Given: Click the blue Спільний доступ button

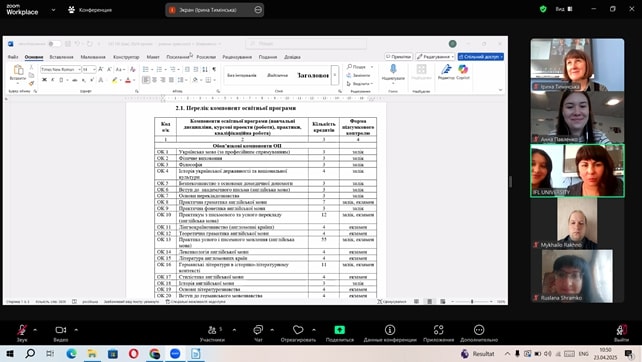Looking at the screenshot, I should [x=481, y=57].
